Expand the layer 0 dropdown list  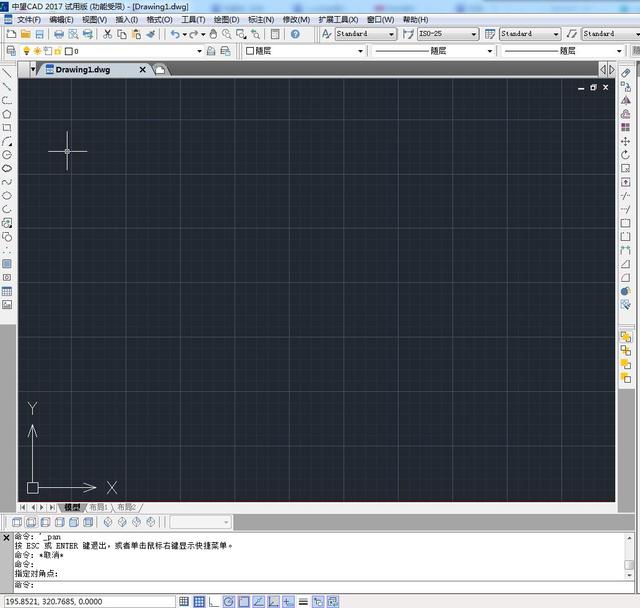point(199,51)
